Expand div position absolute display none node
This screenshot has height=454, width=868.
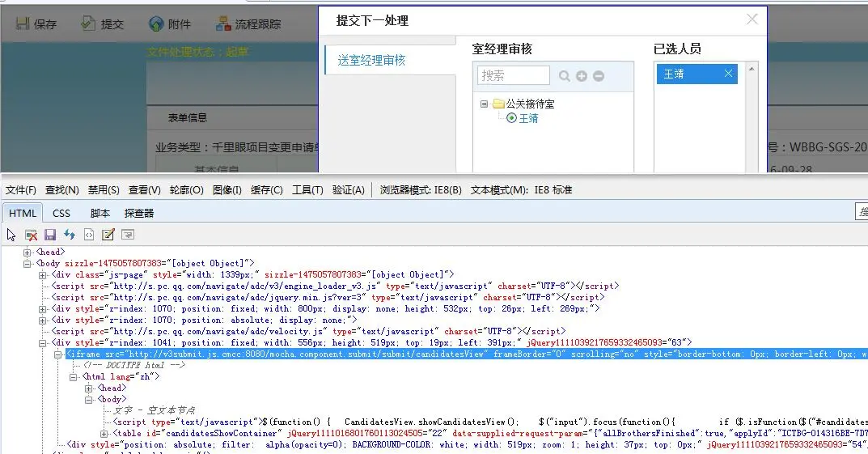point(43,320)
